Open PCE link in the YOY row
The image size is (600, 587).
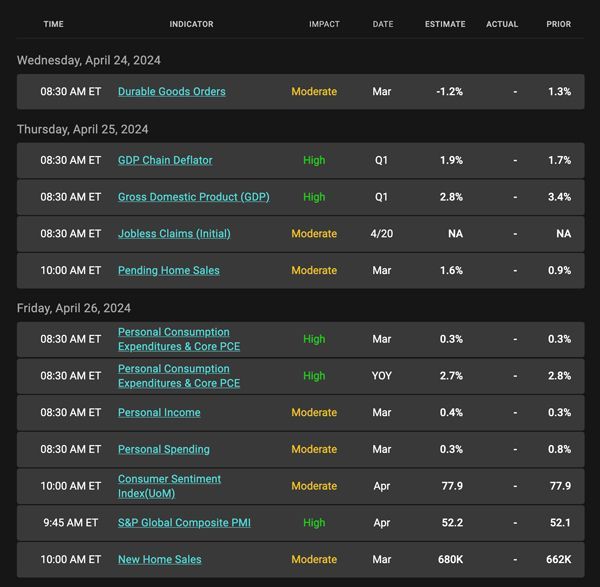[179, 376]
